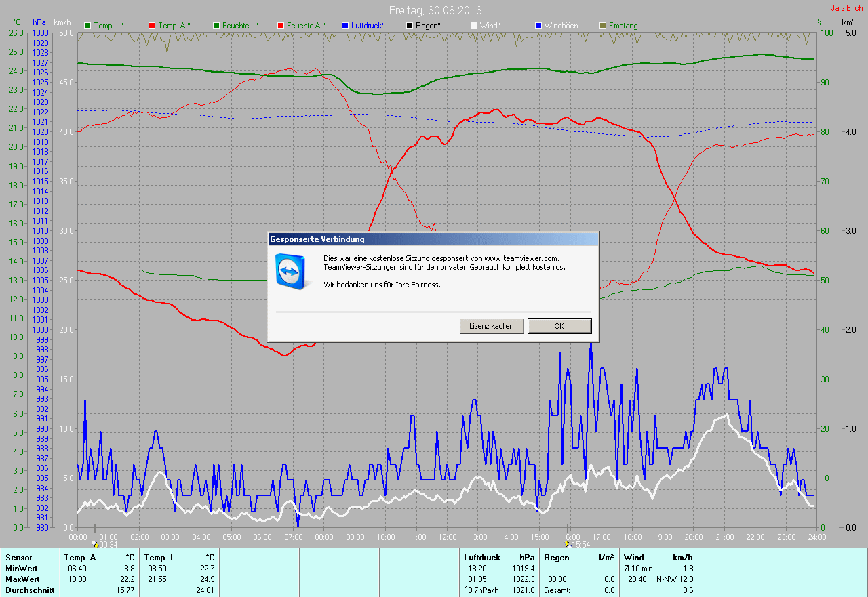Select the Luftdruck column header in table
The height and width of the screenshot is (597, 868).
[x=481, y=558]
